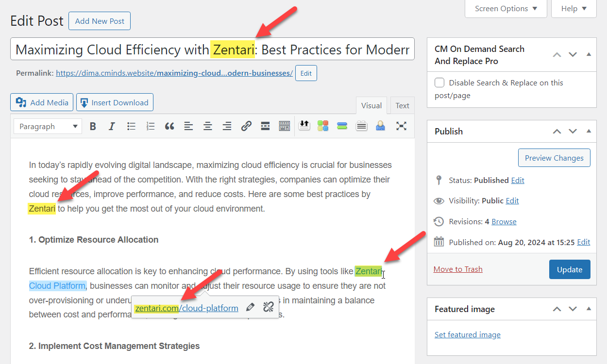This screenshot has height=364, width=607.
Task: Click the colorful squares shortcode icon
Action: [323, 126]
